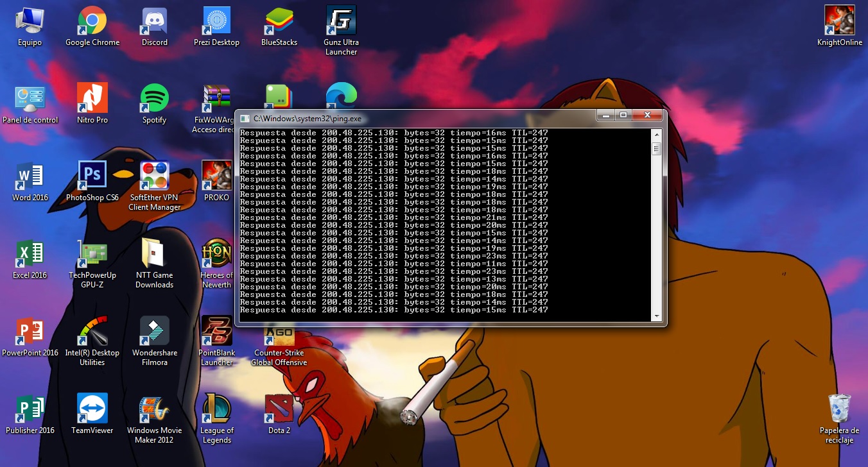Click the ping.exe window title bar icon
The image size is (868, 467).
click(245, 118)
